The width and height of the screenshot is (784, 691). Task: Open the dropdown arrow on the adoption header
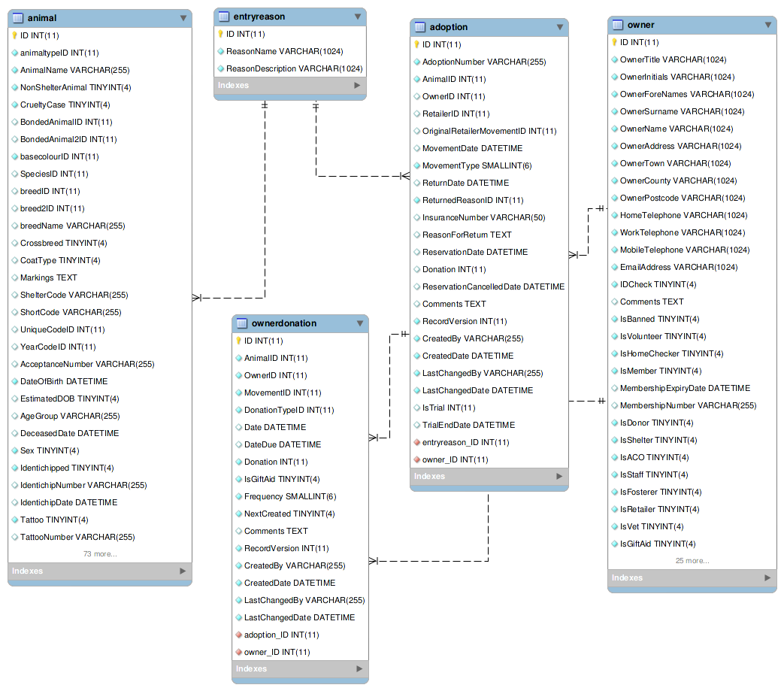click(x=559, y=26)
